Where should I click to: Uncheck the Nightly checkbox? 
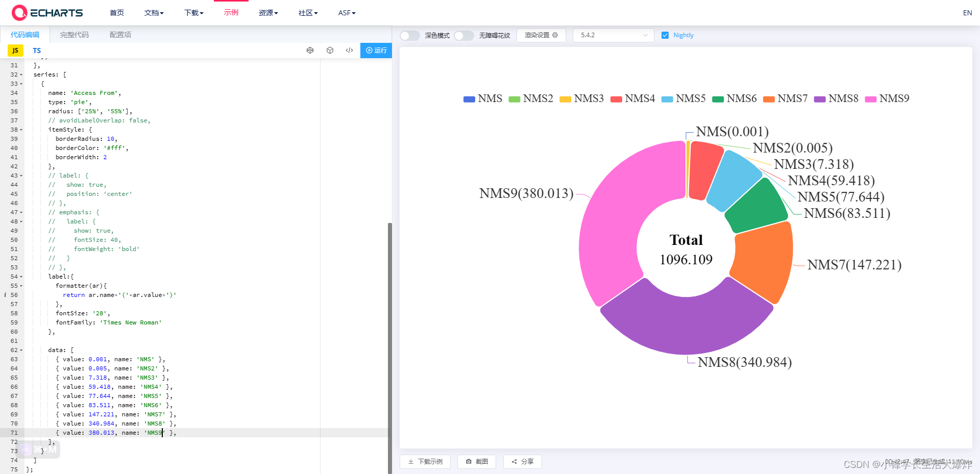pyautogui.click(x=665, y=35)
